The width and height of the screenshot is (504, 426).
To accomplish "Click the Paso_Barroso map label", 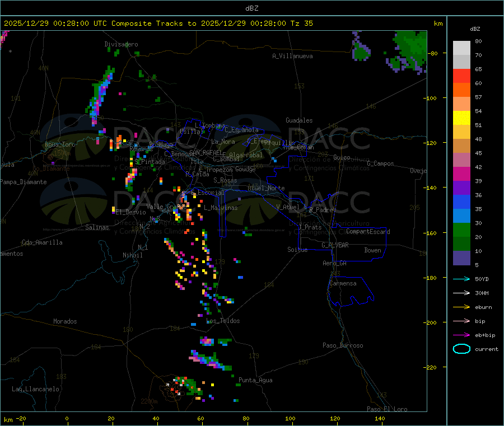I will pos(343,345).
